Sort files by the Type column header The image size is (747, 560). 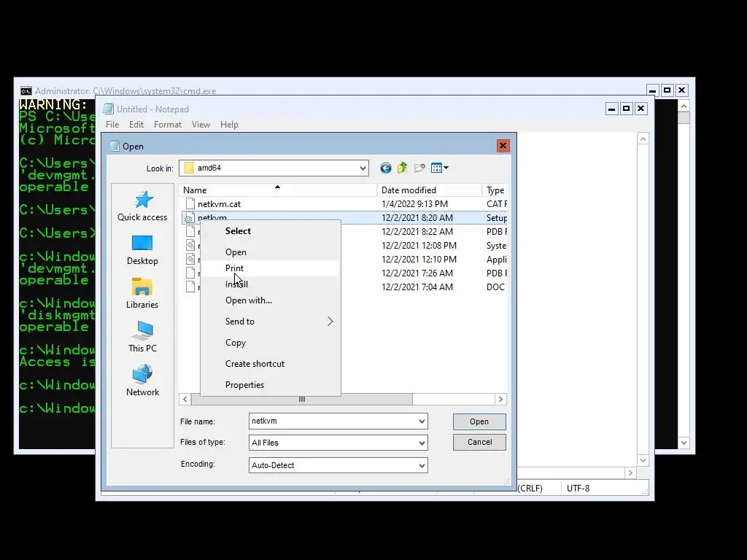click(495, 190)
